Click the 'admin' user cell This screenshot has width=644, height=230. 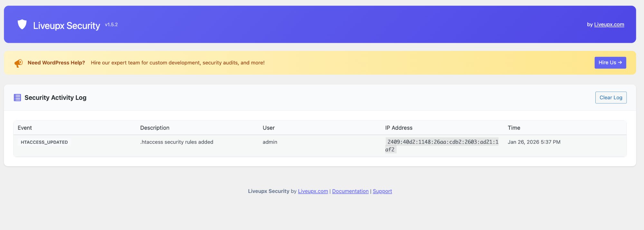270,142
